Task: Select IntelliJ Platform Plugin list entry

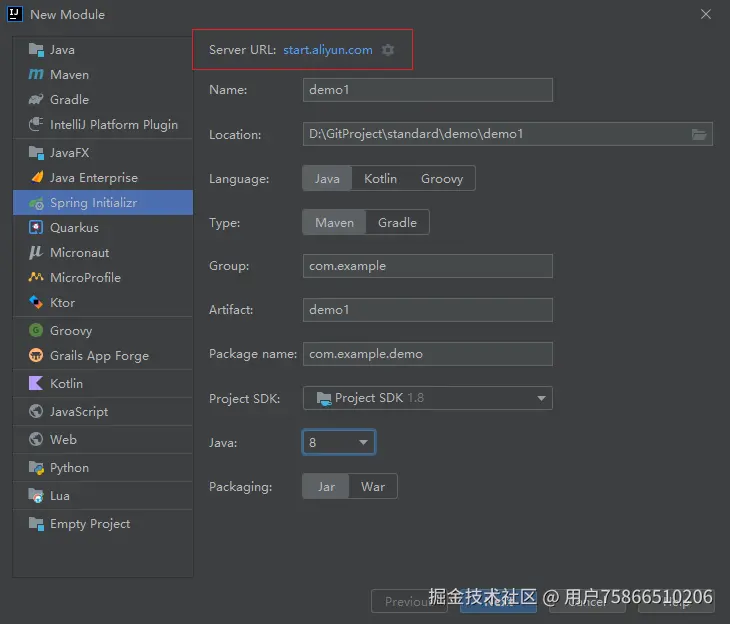Action: 103,124
